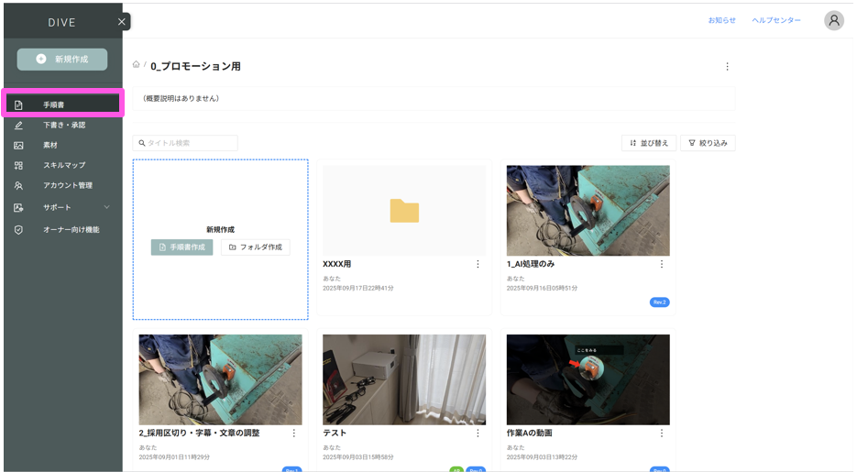Screen dimensions: 868x472
Task: Select 手順書 in the sidebar
Action: tap(62, 104)
